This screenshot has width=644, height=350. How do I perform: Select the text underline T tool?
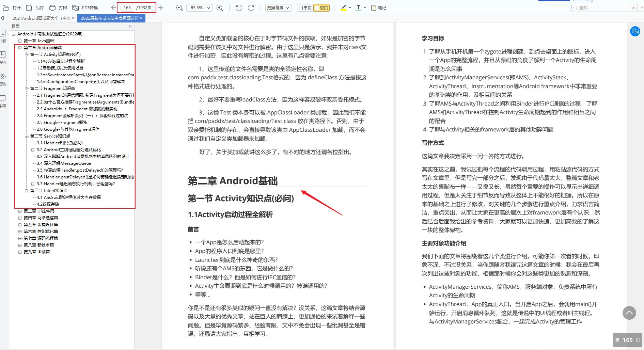(x=359, y=7)
